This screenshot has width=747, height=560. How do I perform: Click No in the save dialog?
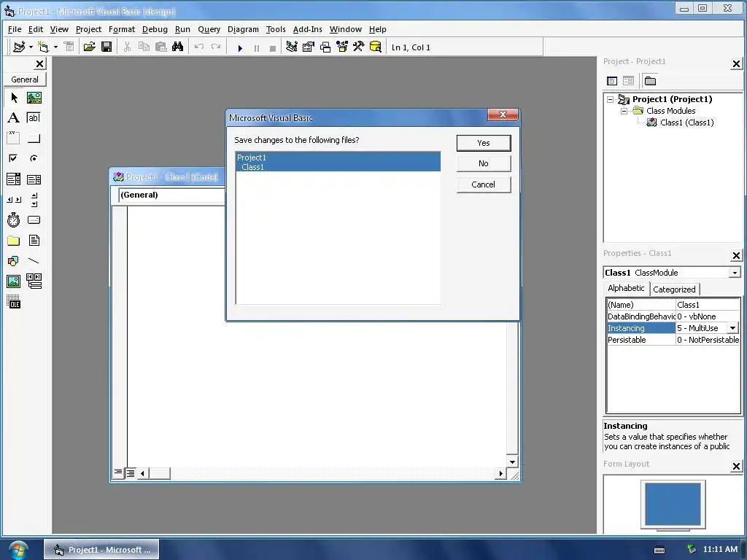[x=484, y=163]
